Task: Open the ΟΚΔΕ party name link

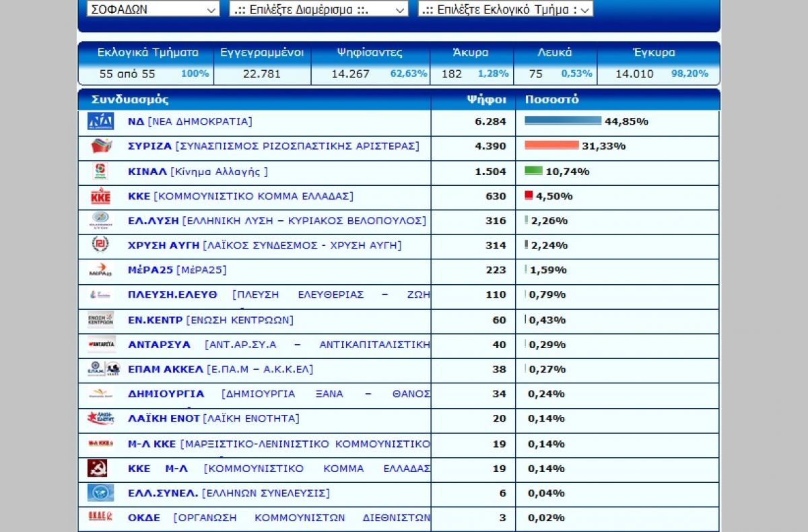Action: pos(279,518)
